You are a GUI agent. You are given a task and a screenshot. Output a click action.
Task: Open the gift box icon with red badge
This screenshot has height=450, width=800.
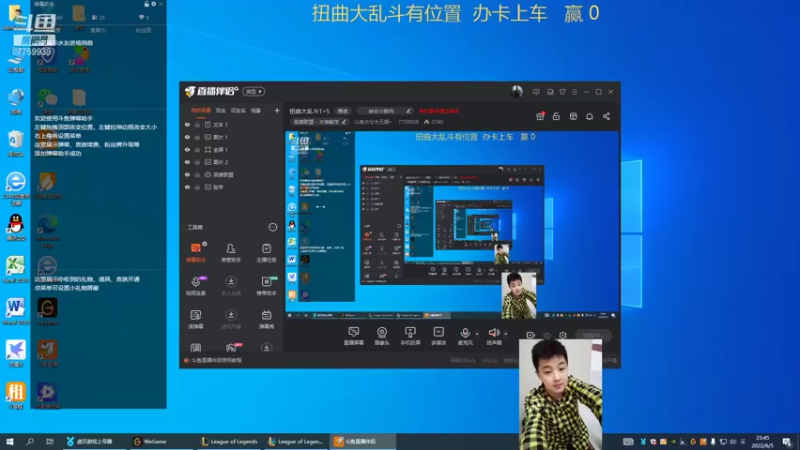click(540, 116)
